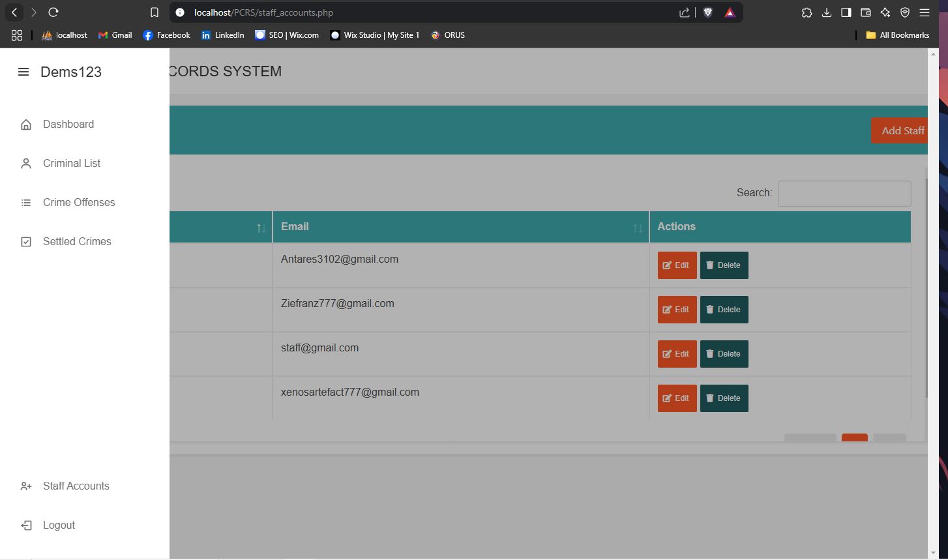
Task: Edit the Antares3102@gmail.com staff account
Action: click(x=677, y=265)
